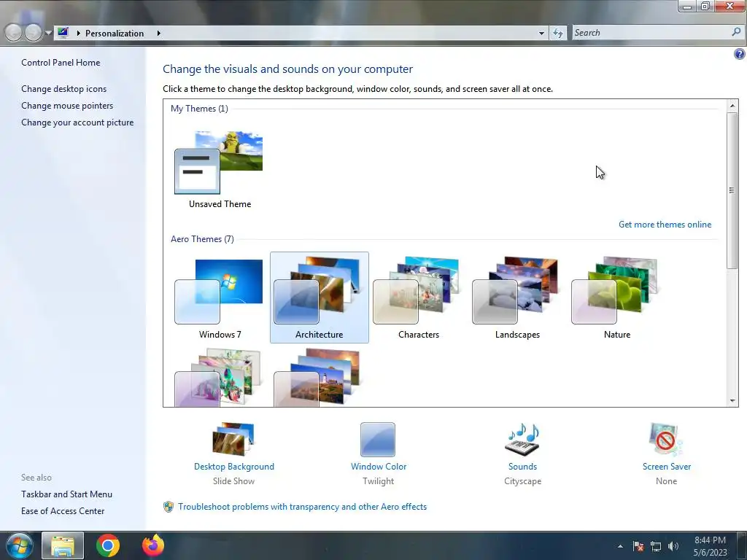This screenshot has width=747, height=560.
Task: Click the Screen Saver text link
Action: [666, 467]
